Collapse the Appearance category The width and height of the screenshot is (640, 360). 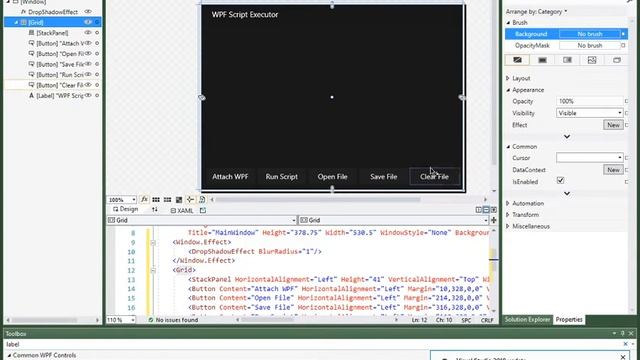[508, 90]
